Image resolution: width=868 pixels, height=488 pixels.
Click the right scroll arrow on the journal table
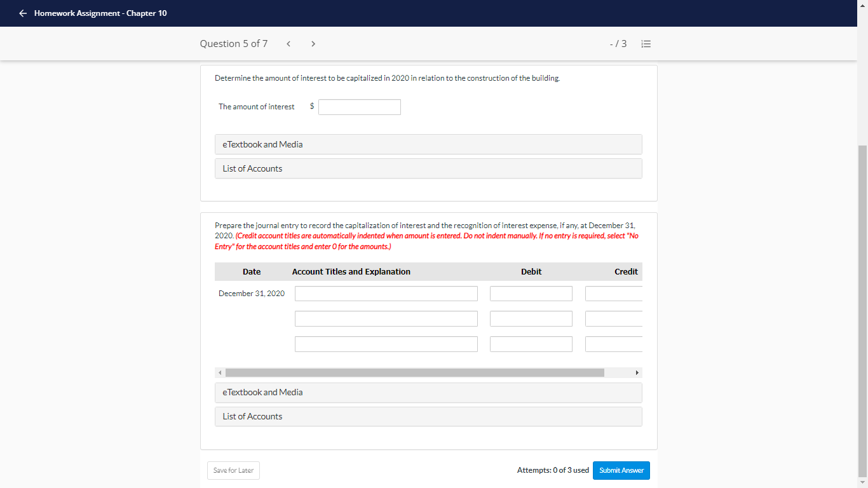click(x=637, y=372)
